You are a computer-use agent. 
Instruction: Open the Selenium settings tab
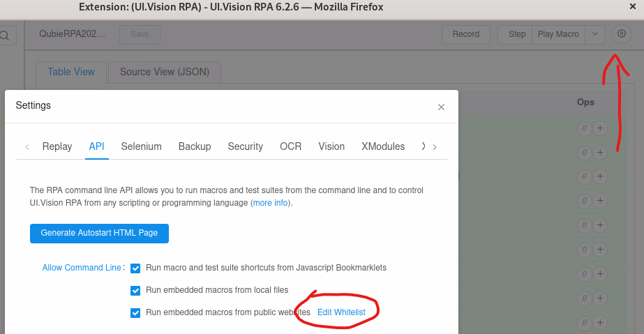pyautogui.click(x=141, y=146)
